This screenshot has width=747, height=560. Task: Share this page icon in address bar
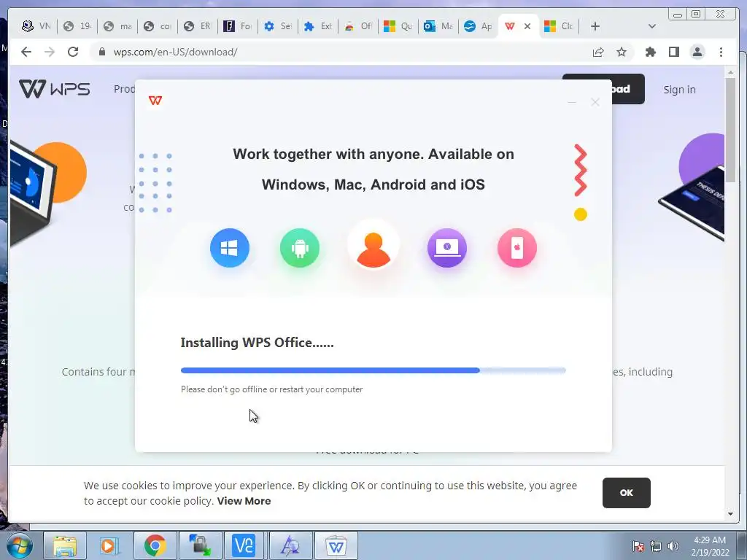[x=598, y=52]
